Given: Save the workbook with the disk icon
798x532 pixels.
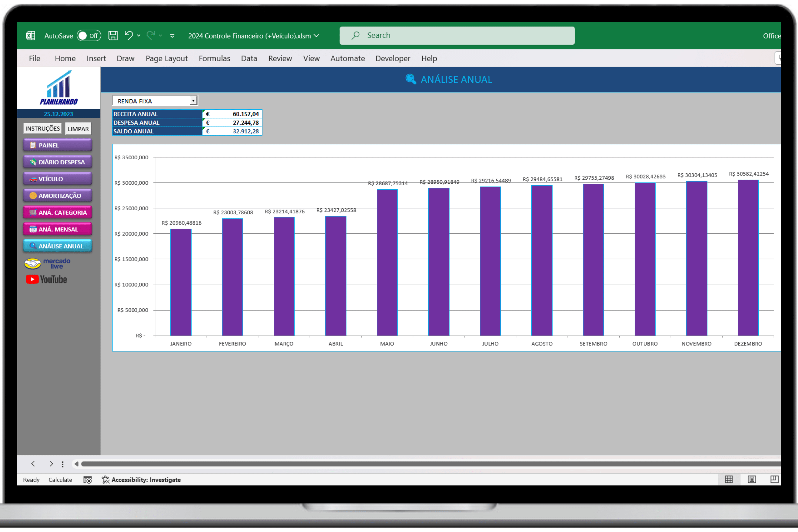Looking at the screenshot, I should [113, 36].
